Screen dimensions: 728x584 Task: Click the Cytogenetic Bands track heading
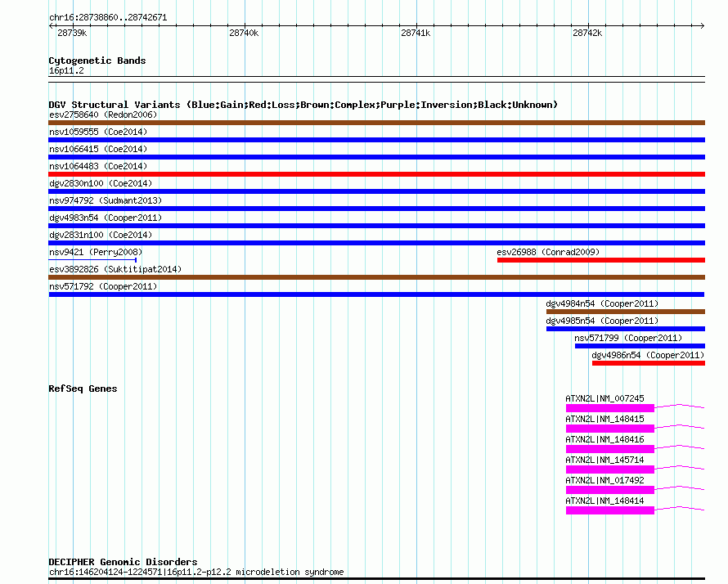coord(97,61)
